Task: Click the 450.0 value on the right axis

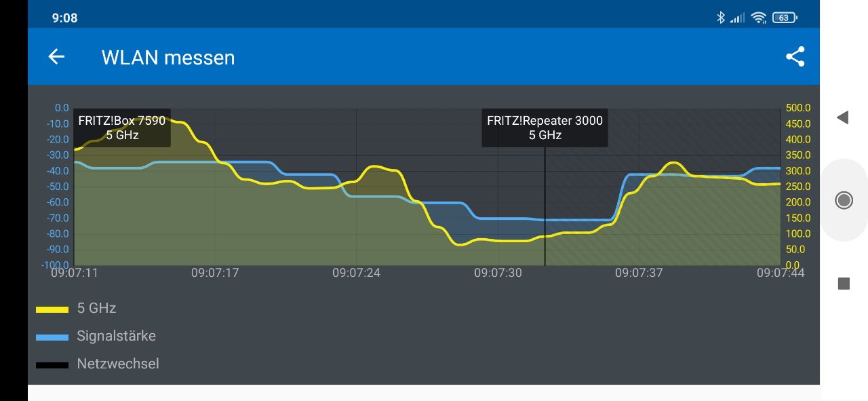Action: 798,123
